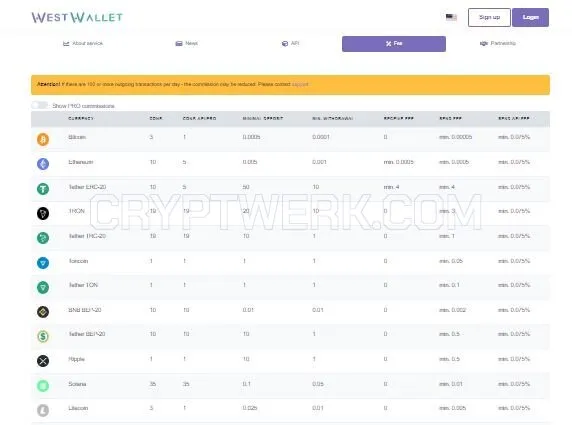This screenshot has width=572, height=425.
Task: Click the Ripple currency name
Action: click(x=76, y=359)
